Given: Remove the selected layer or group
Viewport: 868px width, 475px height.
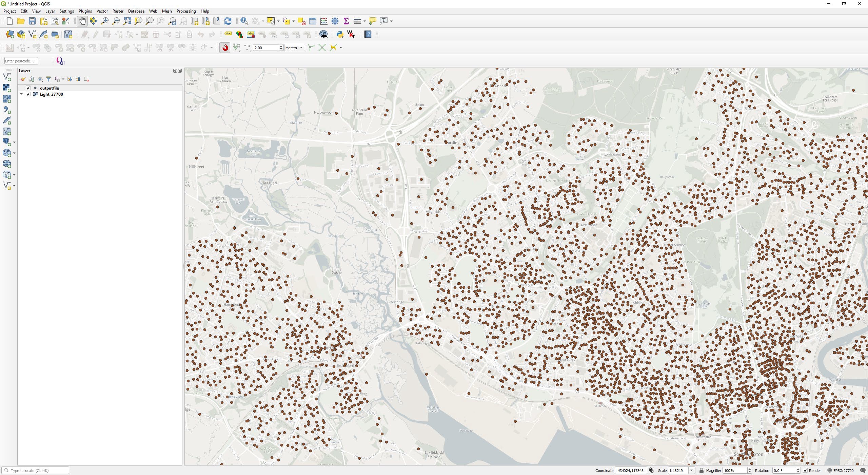Looking at the screenshot, I should pos(86,79).
